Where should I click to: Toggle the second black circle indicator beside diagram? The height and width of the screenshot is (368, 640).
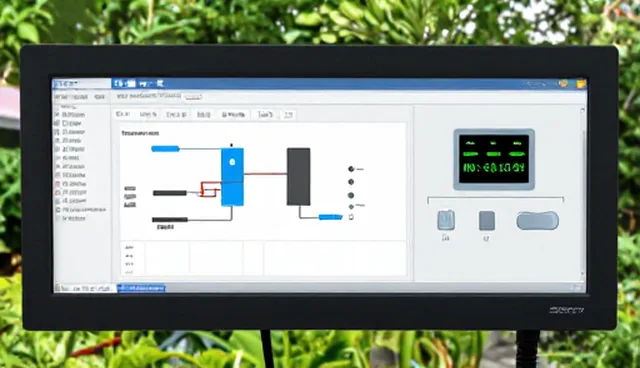point(351,182)
